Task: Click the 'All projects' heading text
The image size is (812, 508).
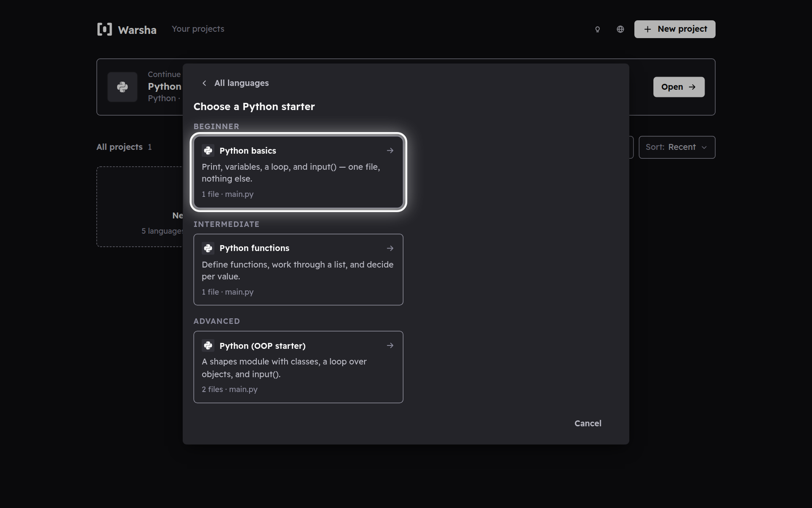Action: coord(119,147)
